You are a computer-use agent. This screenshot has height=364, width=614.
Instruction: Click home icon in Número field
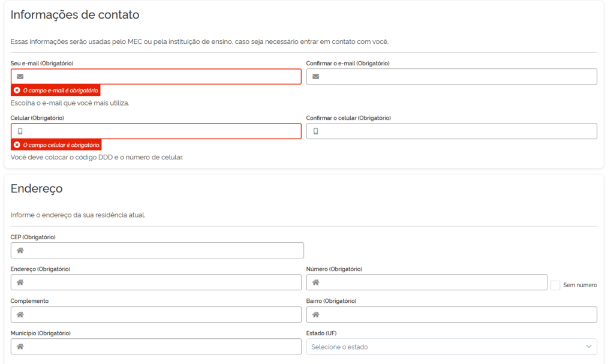click(x=315, y=282)
